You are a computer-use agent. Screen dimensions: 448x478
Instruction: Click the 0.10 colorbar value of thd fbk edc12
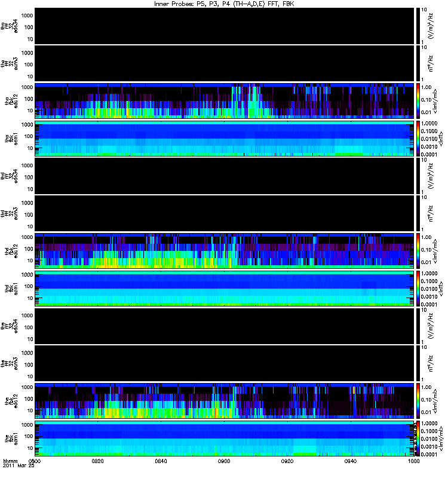pos(426,250)
